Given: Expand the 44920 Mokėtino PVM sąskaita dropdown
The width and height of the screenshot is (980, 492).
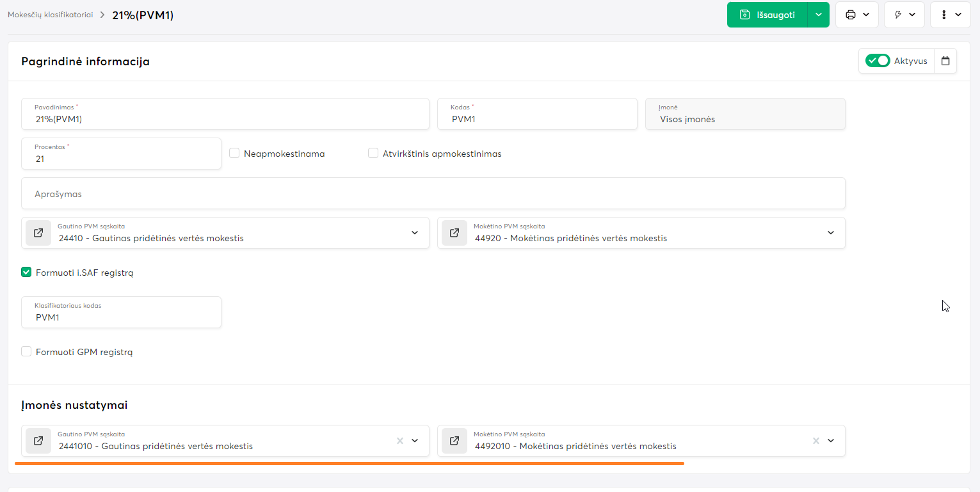Looking at the screenshot, I should 831,233.
